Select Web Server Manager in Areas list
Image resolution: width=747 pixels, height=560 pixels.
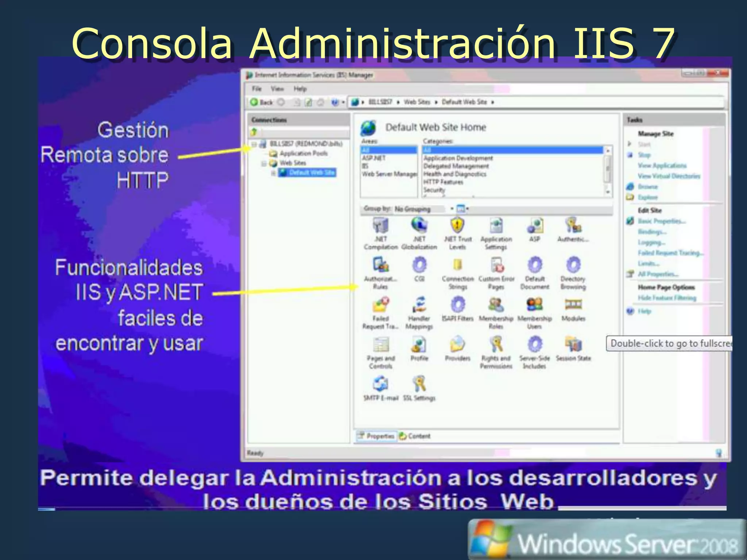(x=389, y=174)
